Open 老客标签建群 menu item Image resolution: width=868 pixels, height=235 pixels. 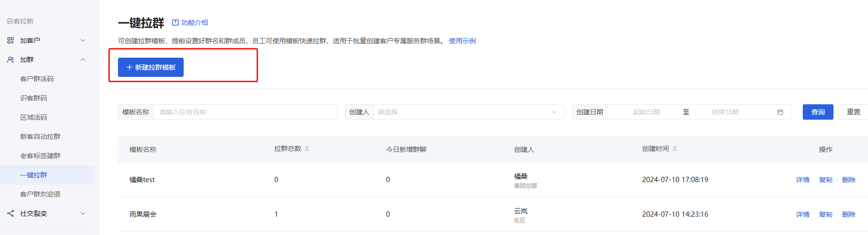(40, 156)
